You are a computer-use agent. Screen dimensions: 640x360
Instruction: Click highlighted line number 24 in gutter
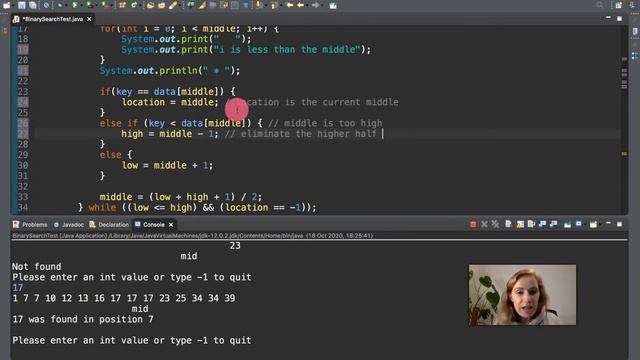point(23,102)
